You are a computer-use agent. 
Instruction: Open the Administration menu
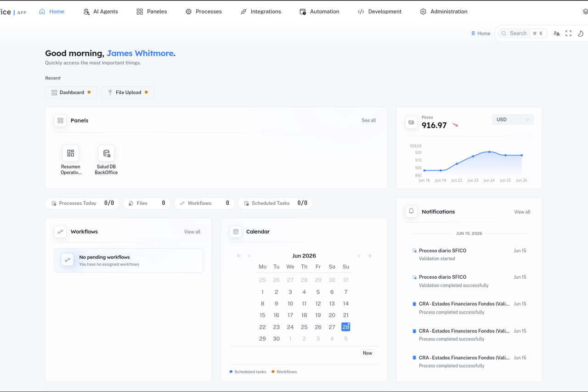[x=444, y=11]
